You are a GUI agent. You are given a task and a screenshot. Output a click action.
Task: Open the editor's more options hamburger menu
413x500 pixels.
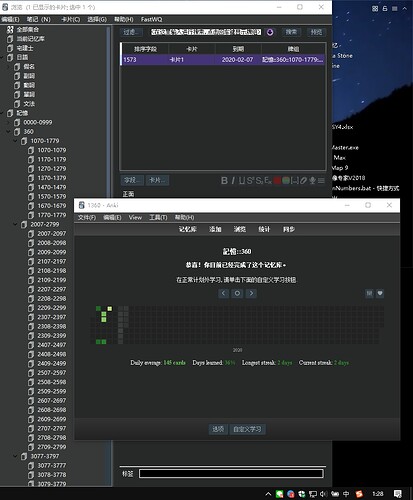(321, 180)
